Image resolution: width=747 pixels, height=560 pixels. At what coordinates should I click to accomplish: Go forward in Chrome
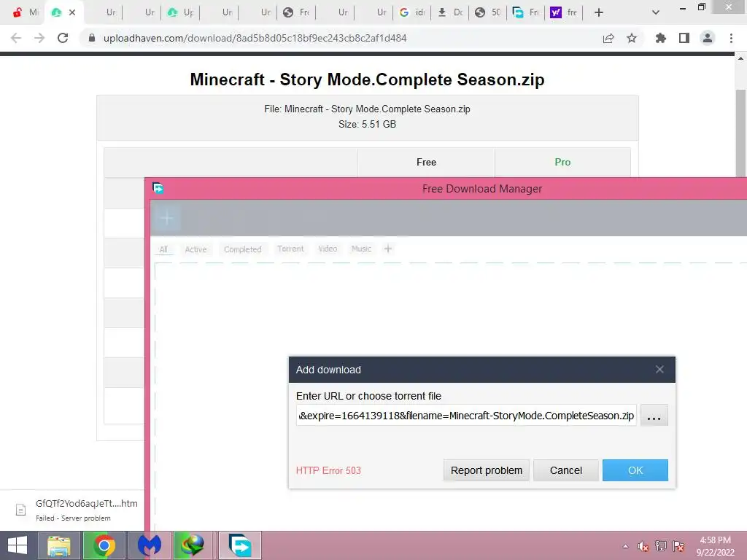coord(39,38)
